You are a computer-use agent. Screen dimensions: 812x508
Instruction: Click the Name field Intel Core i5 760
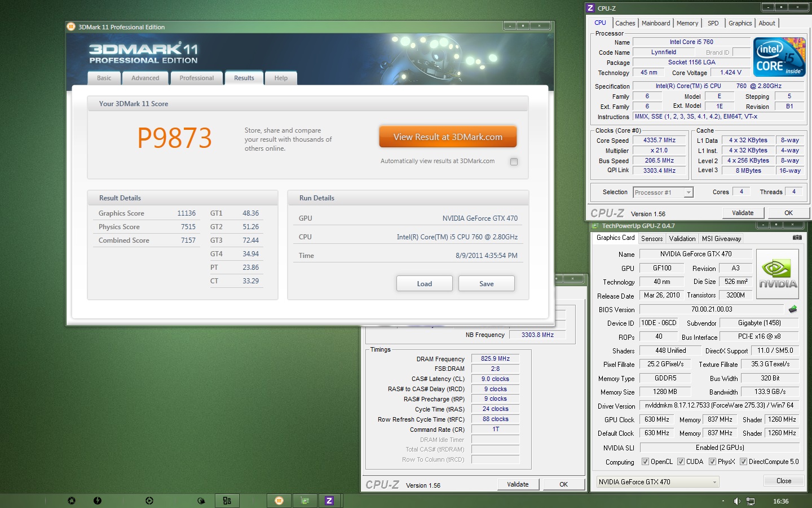(x=691, y=42)
